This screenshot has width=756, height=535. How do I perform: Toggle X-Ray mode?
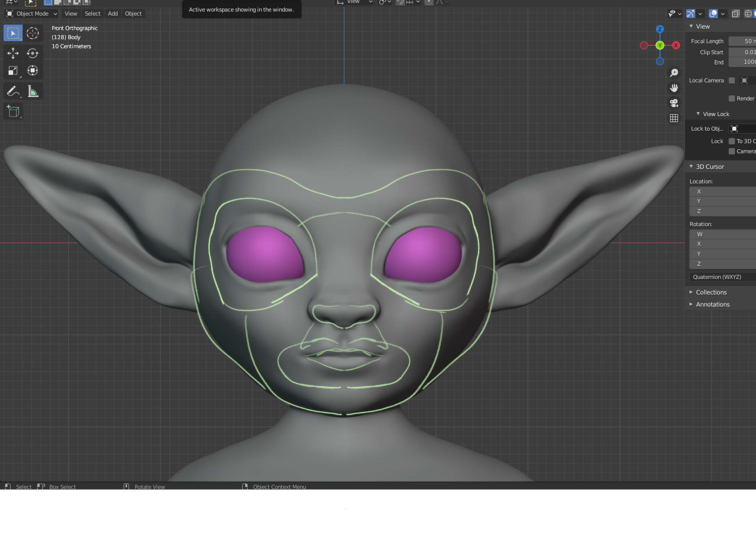(x=736, y=14)
